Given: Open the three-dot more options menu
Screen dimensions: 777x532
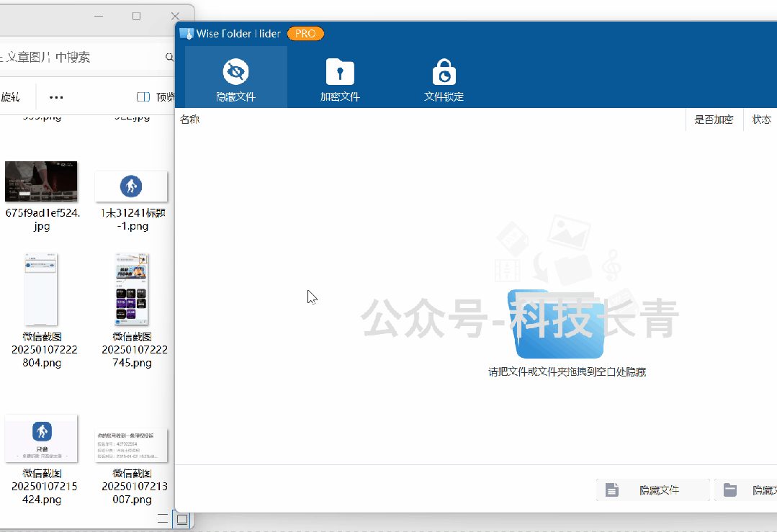Looking at the screenshot, I should click(56, 97).
